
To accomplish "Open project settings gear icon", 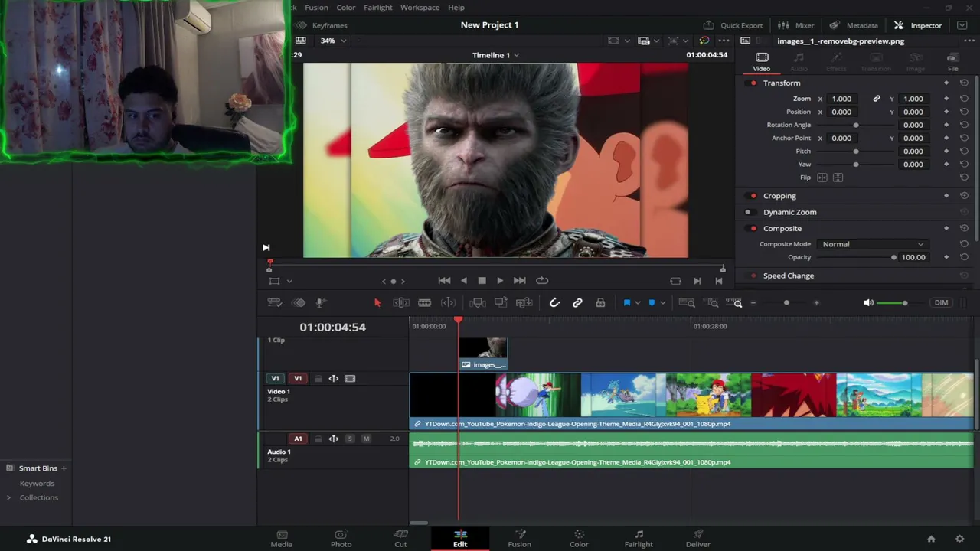I will coord(959,539).
